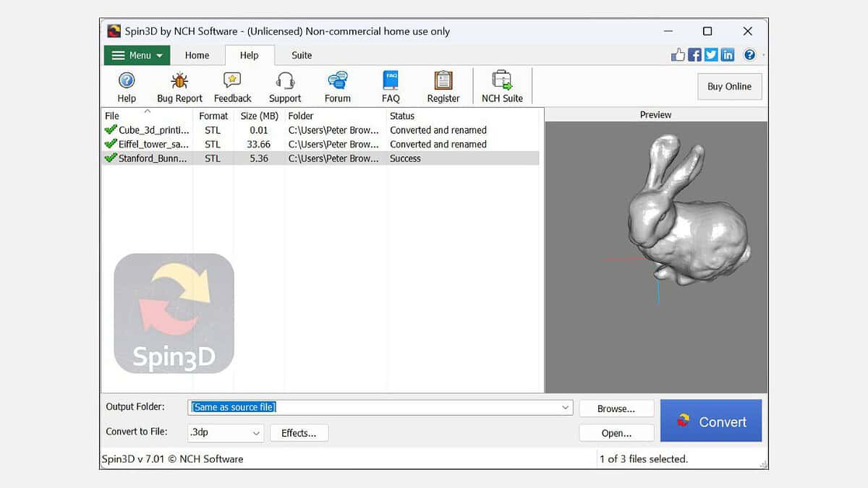Click Eiffel row's Converted and renamed status
Image resolution: width=868 pixels, height=488 pixels.
pos(438,144)
